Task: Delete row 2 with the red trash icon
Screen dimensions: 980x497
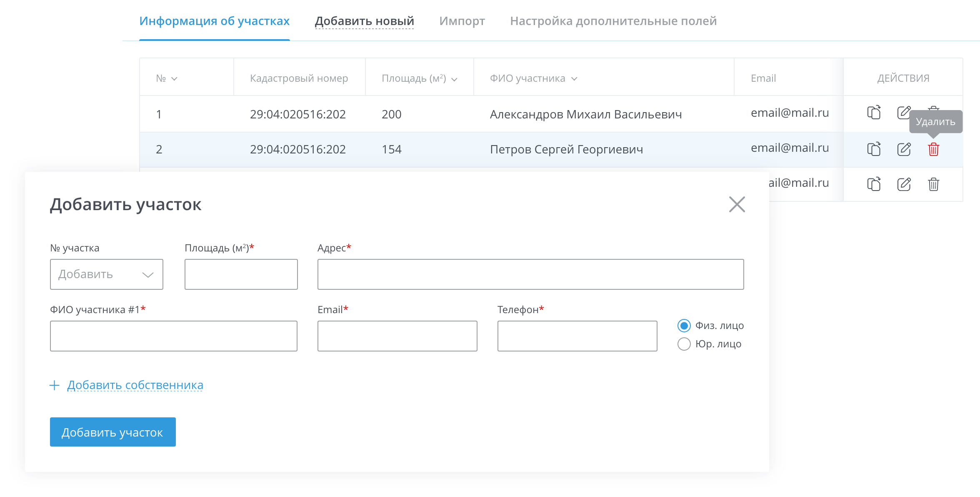Action: [933, 149]
